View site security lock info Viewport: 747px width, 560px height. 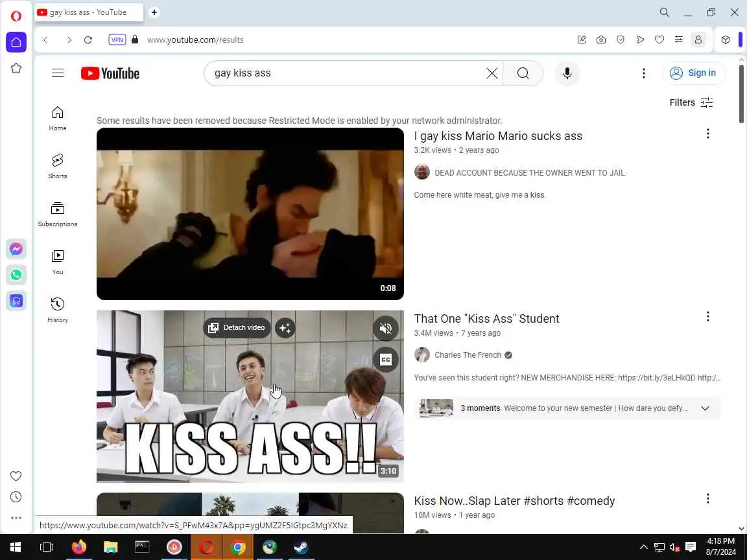135,40
